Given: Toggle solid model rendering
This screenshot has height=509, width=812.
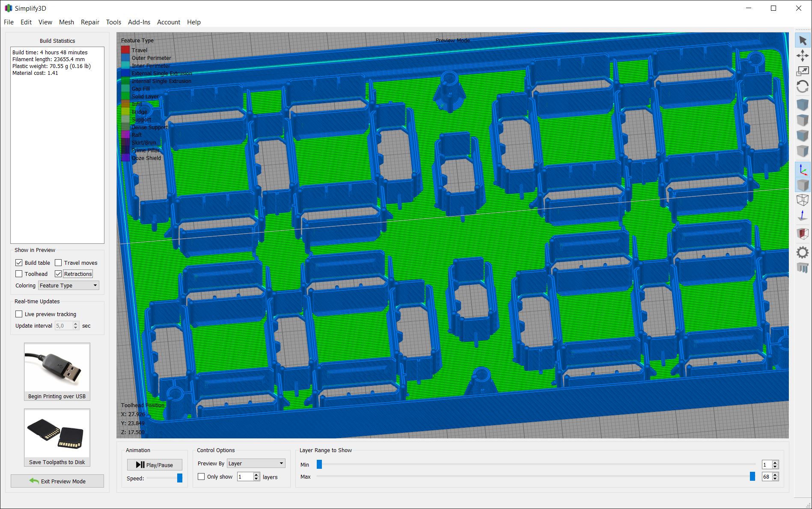Looking at the screenshot, I should pos(803,185).
